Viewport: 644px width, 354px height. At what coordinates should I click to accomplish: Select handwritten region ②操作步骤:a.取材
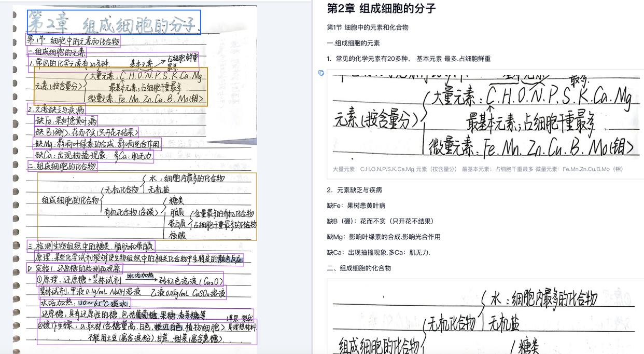tap(147, 331)
